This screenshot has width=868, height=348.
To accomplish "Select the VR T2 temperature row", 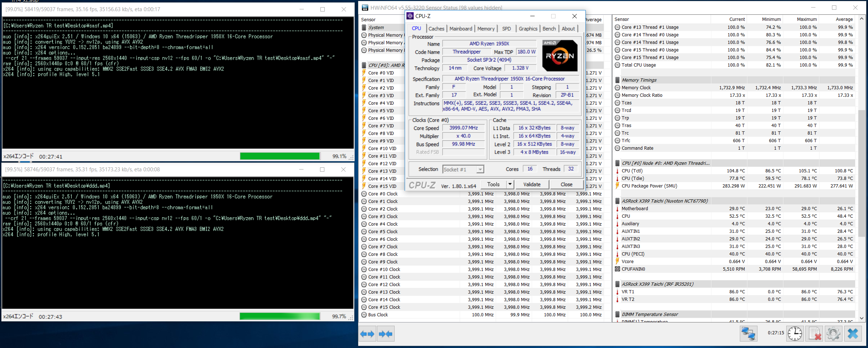I will 734,299.
